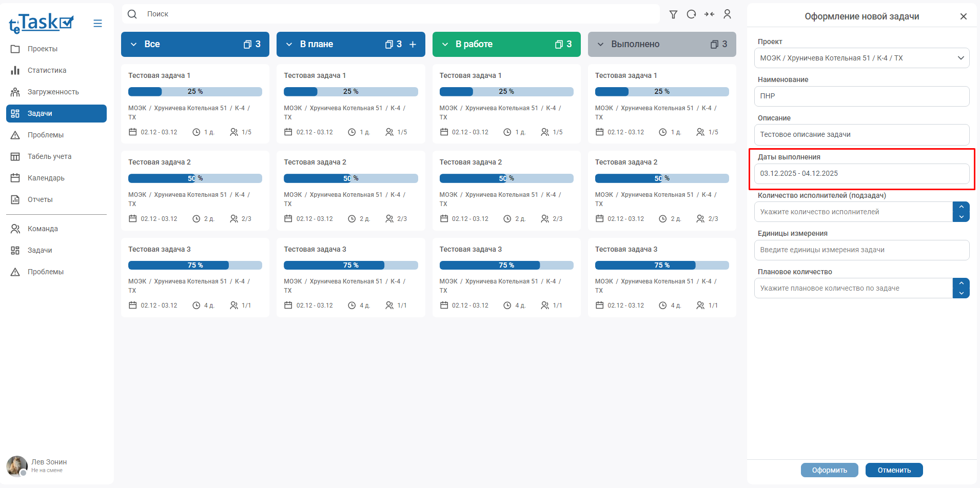Open Статистика in the sidebar
The height and width of the screenshot is (488, 980).
click(x=47, y=70)
